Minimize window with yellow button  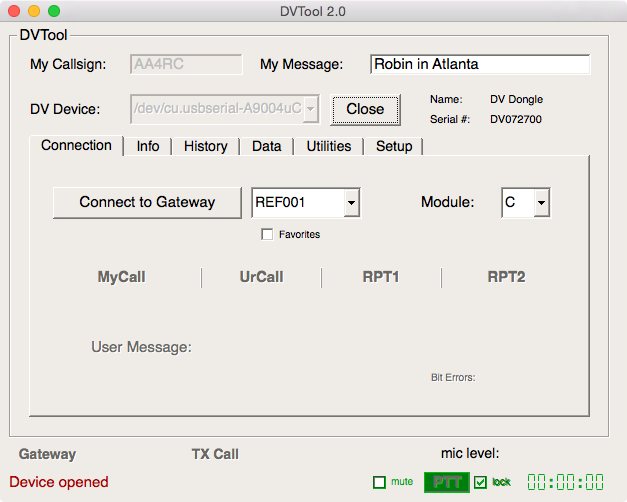pyautogui.click(x=34, y=11)
